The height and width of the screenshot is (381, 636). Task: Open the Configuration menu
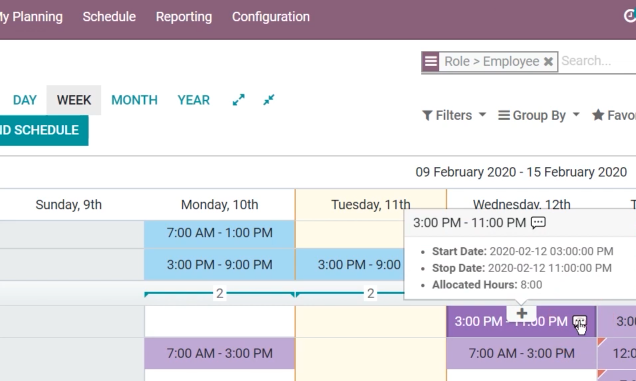[x=271, y=17]
